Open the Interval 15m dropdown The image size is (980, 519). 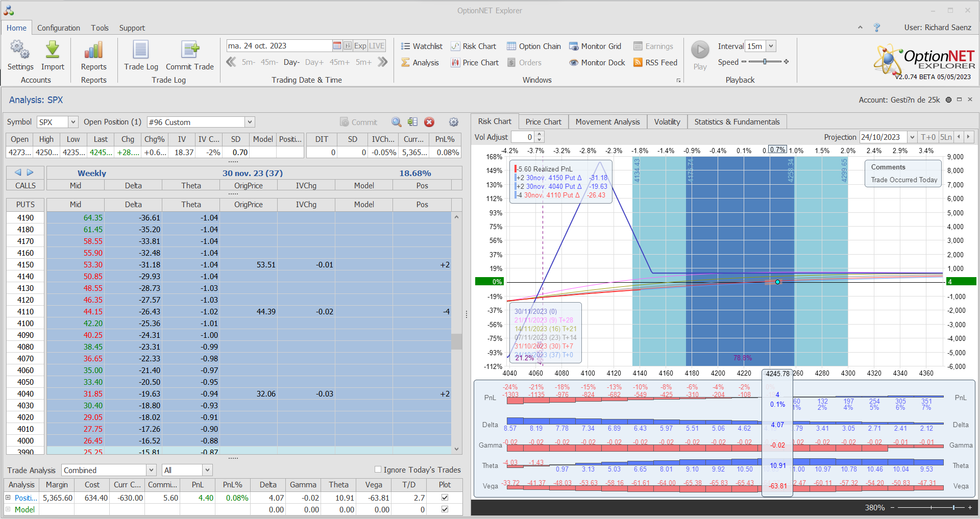(x=771, y=46)
